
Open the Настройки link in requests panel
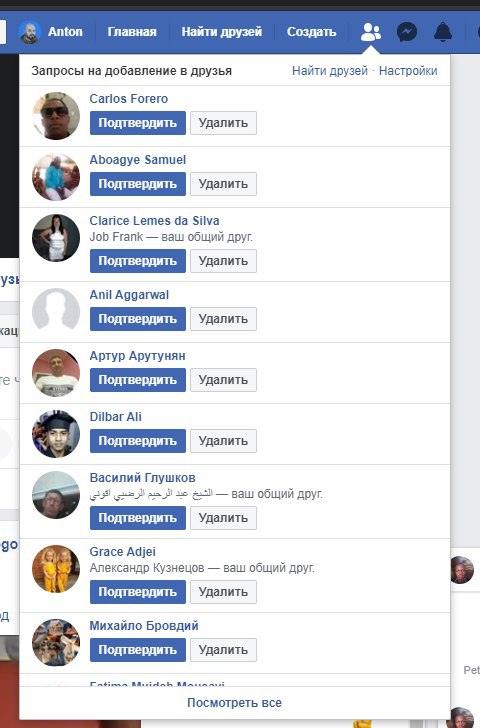coord(408,71)
